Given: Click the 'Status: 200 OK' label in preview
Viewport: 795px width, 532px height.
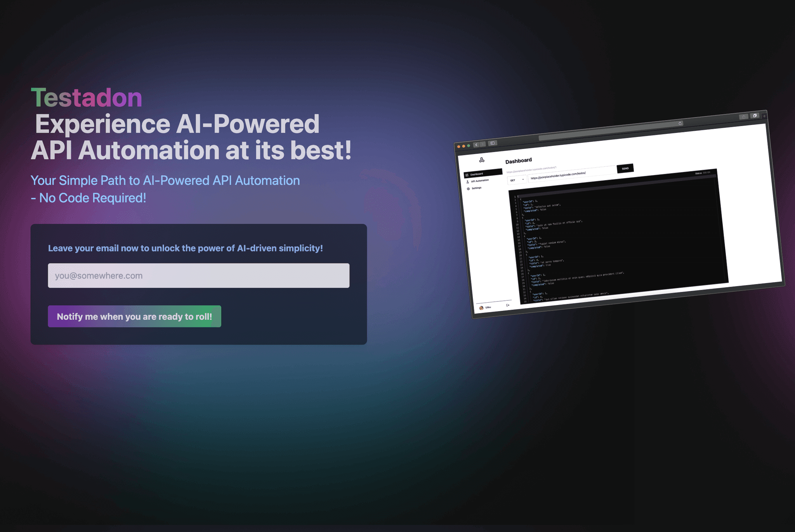Looking at the screenshot, I should tap(703, 173).
